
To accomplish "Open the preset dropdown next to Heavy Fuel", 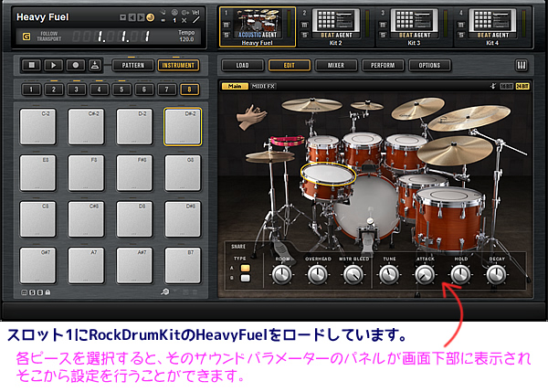I will pyautogui.click(x=122, y=17).
